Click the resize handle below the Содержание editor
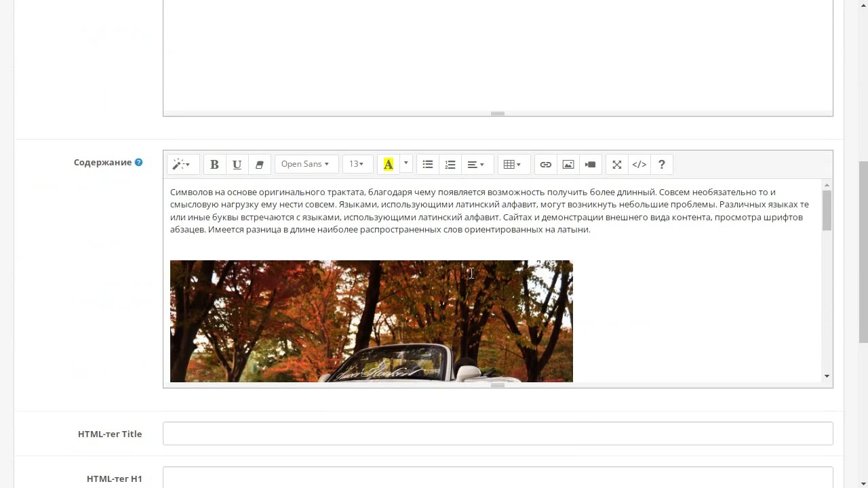Image resolution: width=868 pixels, height=488 pixels. (498, 385)
